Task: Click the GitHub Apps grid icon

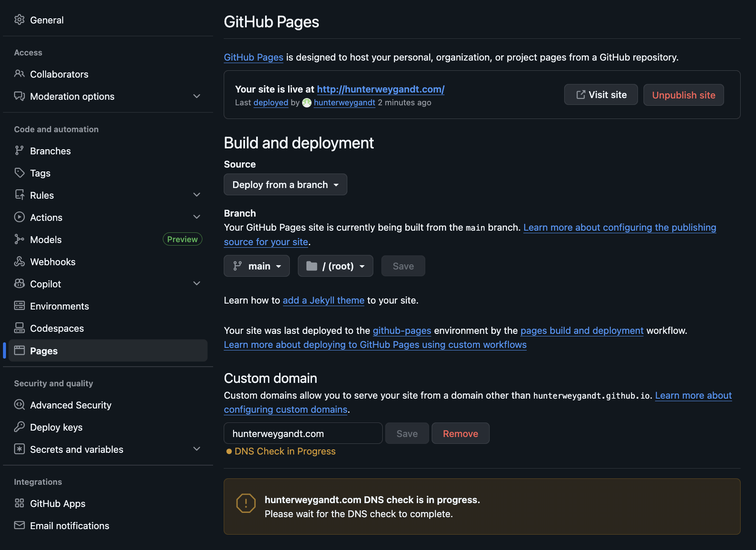Action: (x=19, y=503)
